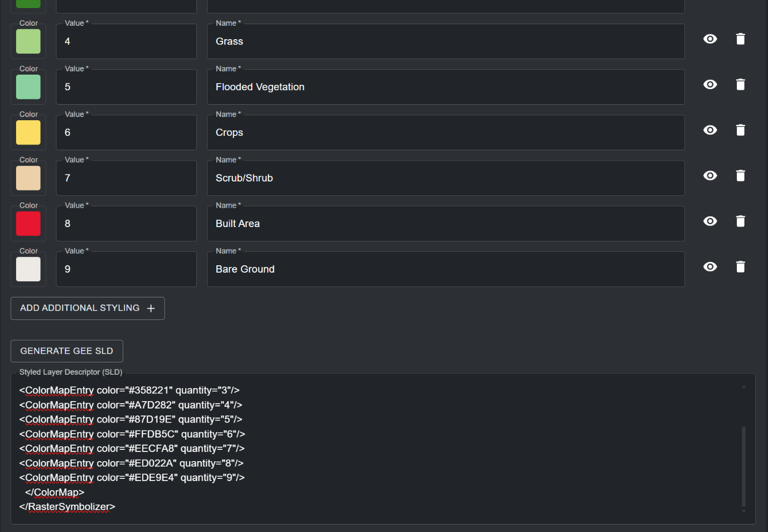Delete the Grass class row

[x=741, y=39]
